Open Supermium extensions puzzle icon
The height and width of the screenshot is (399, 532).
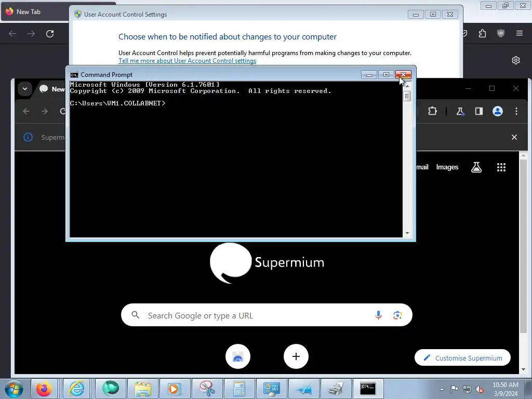pyautogui.click(x=433, y=111)
